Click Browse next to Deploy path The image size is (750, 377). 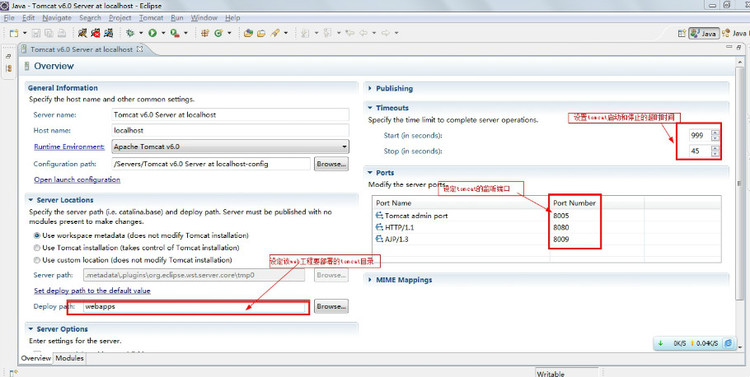click(x=331, y=306)
